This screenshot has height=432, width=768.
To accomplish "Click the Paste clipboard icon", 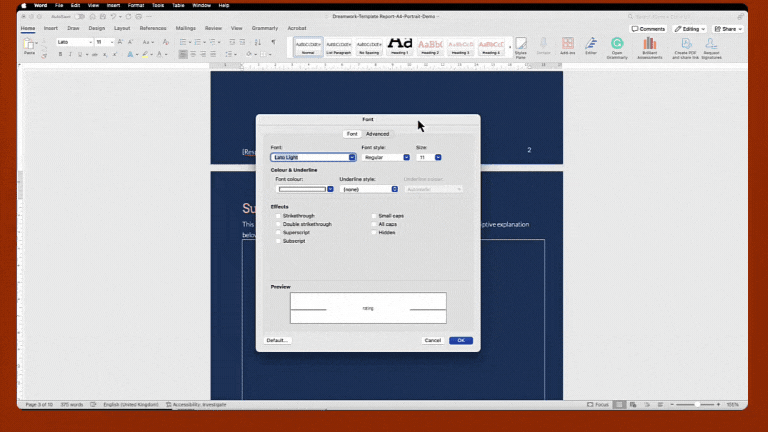I will click(29, 45).
